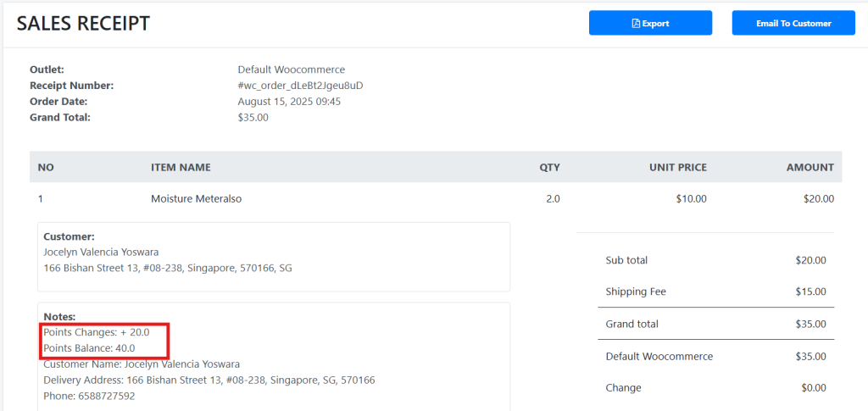The height and width of the screenshot is (411, 868).
Task: Click the Delivery Address line in Notes
Action: [209, 380]
